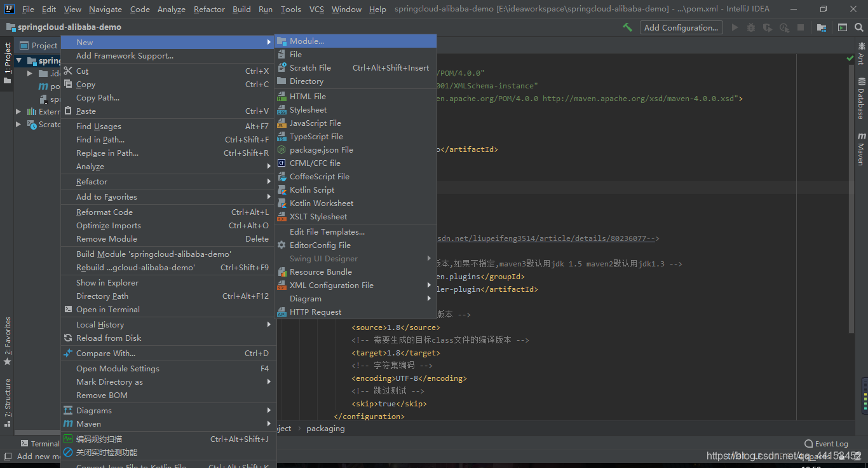Click the Run with Coverage icon
868x468 pixels.
click(x=768, y=27)
